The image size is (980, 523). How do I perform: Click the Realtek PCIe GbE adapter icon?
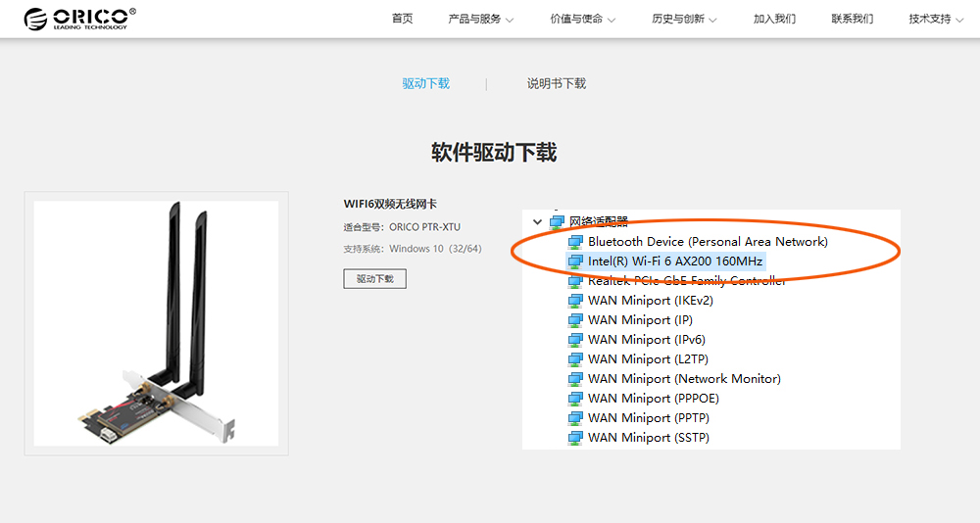[575, 281]
